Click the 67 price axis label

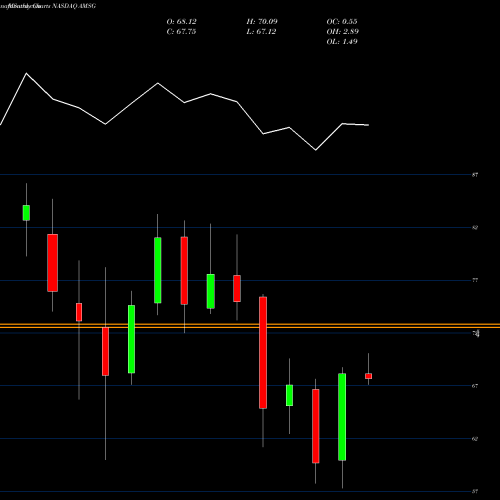[475, 386]
